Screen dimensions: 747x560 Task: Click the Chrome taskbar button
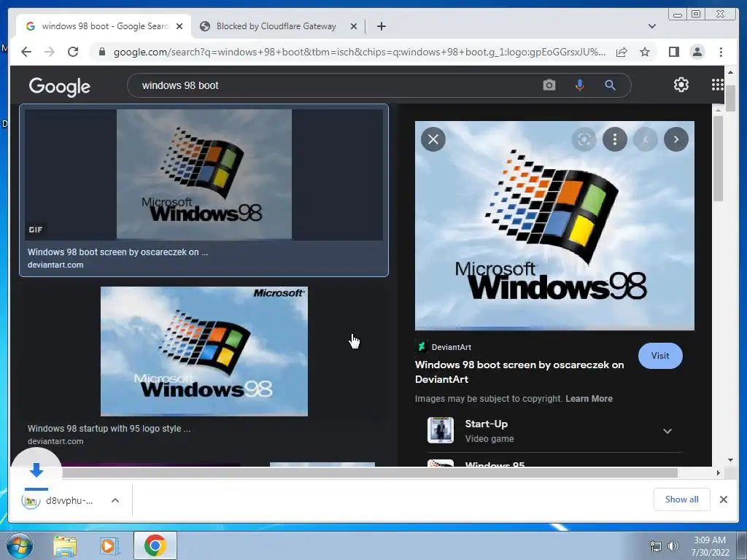[x=155, y=545]
